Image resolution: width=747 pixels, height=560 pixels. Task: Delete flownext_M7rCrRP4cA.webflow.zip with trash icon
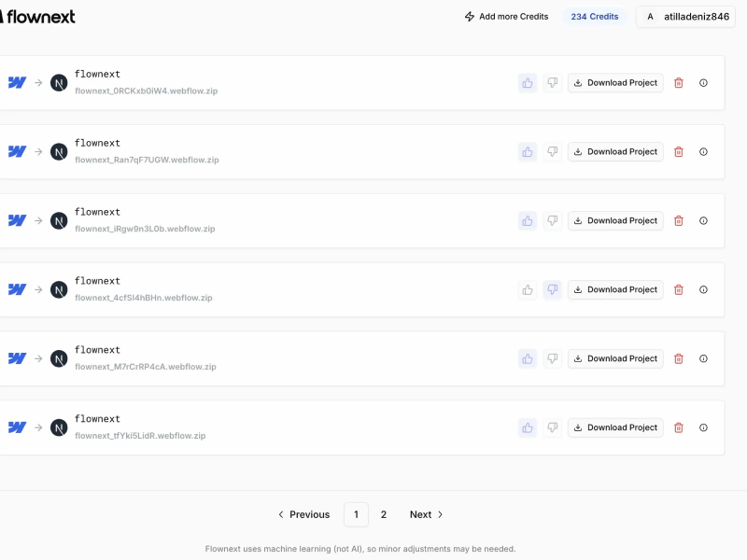(x=679, y=359)
